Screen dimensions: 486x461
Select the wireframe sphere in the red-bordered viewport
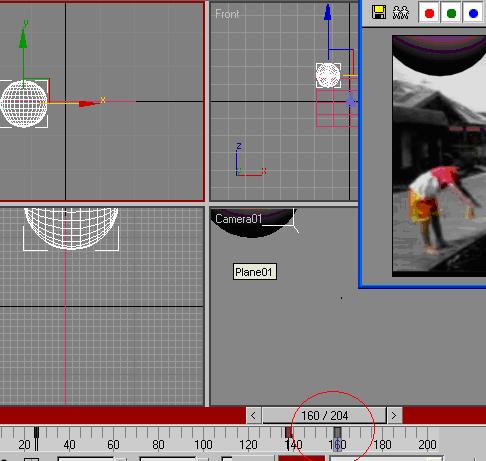pos(24,104)
